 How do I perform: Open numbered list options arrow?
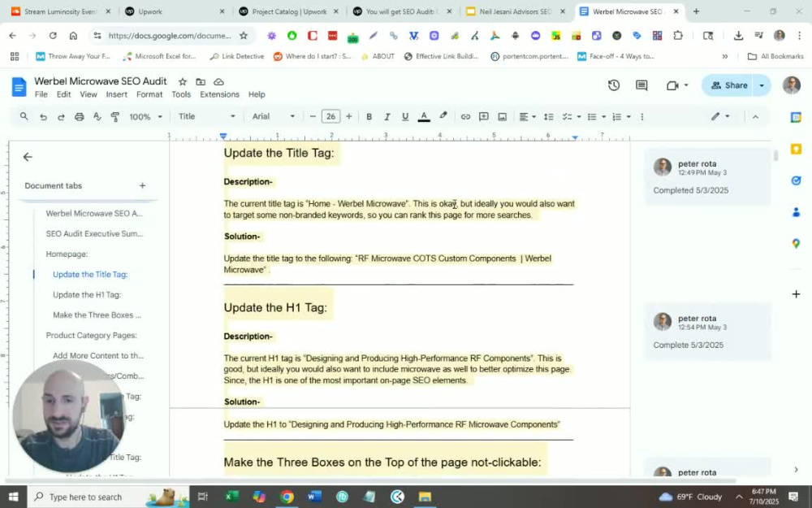coord(628,116)
